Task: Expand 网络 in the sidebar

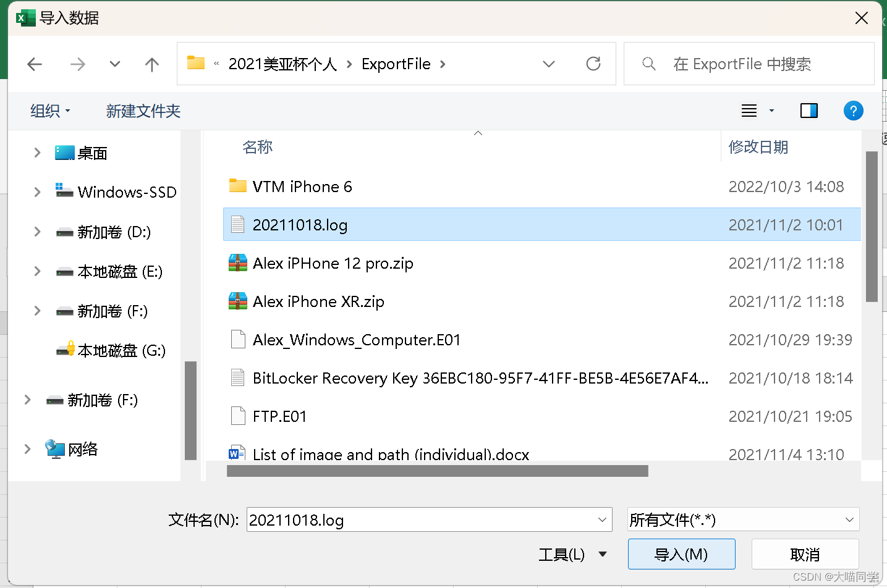Action: tap(27, 449)
